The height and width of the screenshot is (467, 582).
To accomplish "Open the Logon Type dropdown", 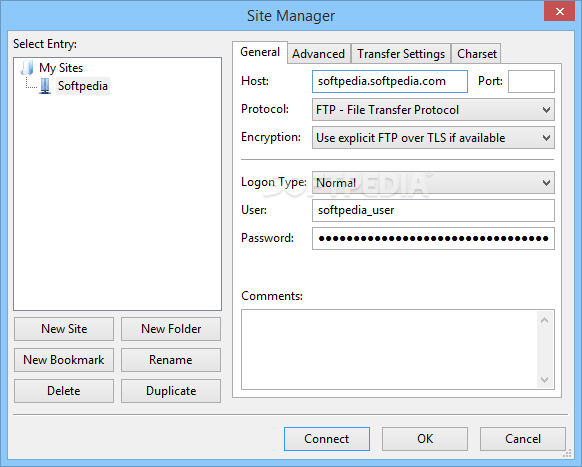I will click(x=433, y=182).
